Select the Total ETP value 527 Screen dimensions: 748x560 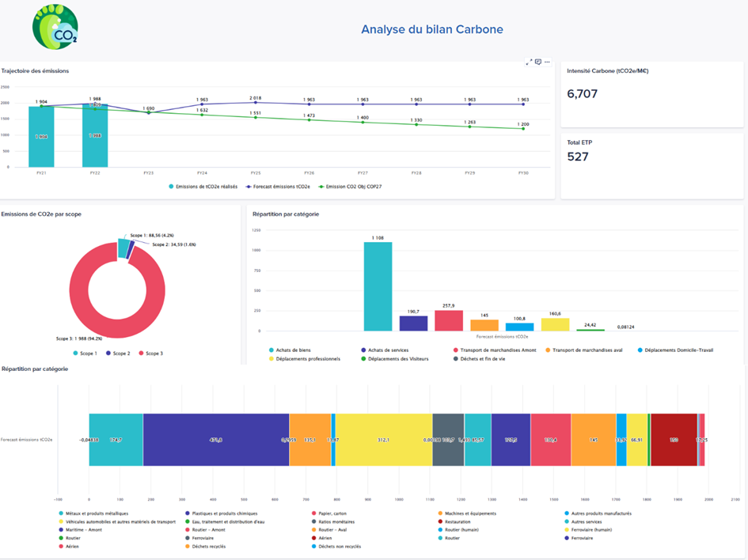coord(578,157)
